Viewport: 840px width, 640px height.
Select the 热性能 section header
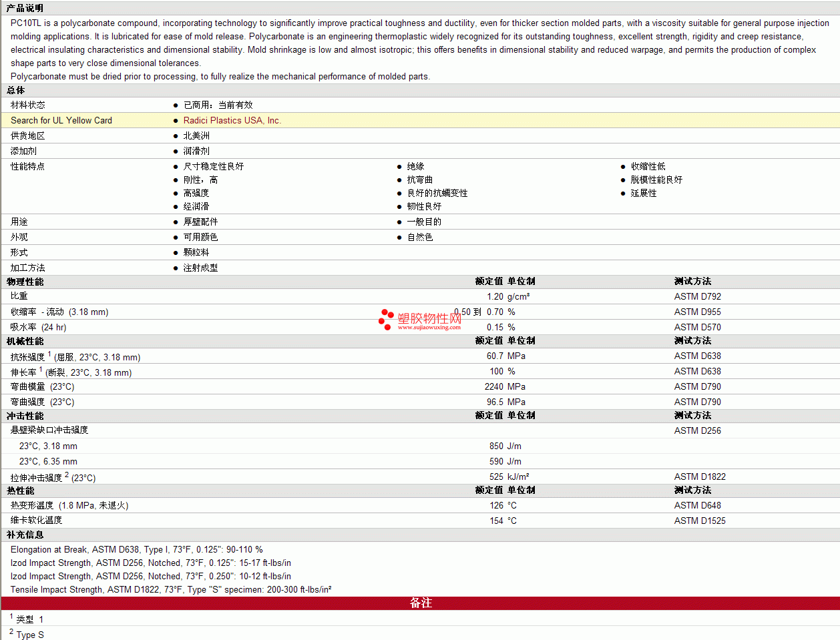pyautogui.click(x=21, y=491)
